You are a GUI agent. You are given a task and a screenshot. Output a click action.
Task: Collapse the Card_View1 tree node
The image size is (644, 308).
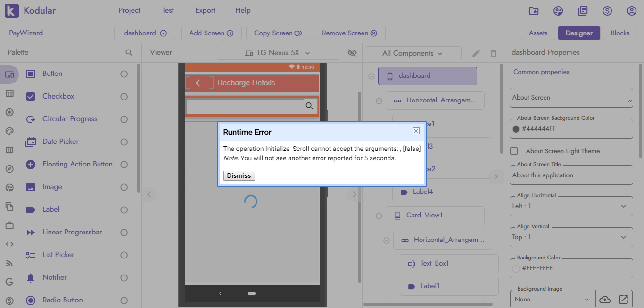click(379, 216)
